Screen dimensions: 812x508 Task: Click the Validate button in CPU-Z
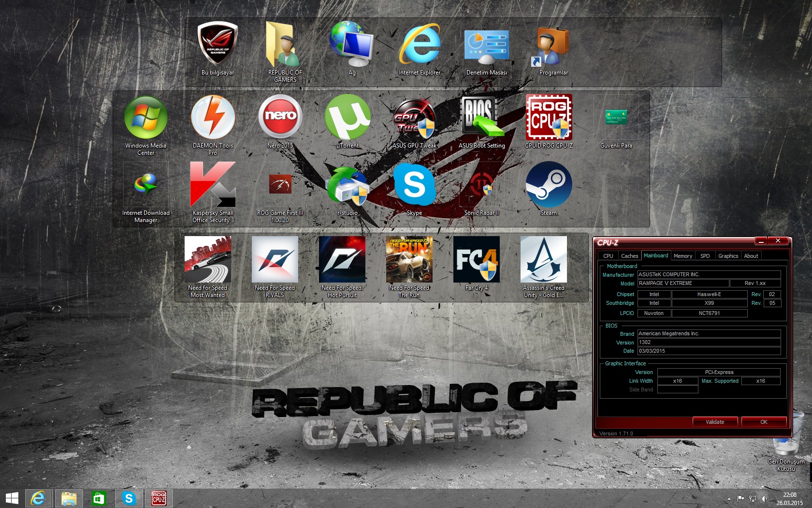[715, 422]
